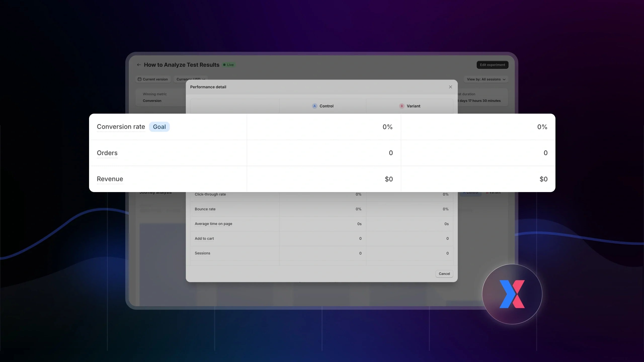Open the Current version filter
This screenshot has width=644, height=362.
pyautogui.click(x=153, y=79)
